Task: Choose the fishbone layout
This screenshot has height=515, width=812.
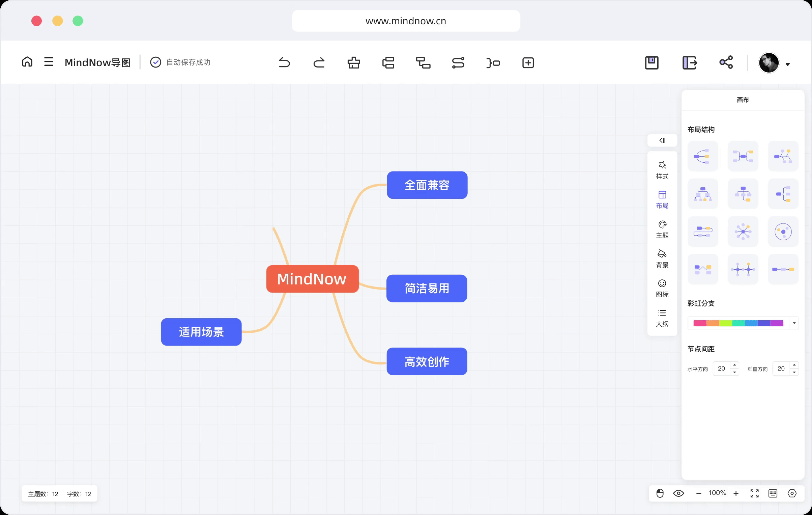Action: (783, 156)
